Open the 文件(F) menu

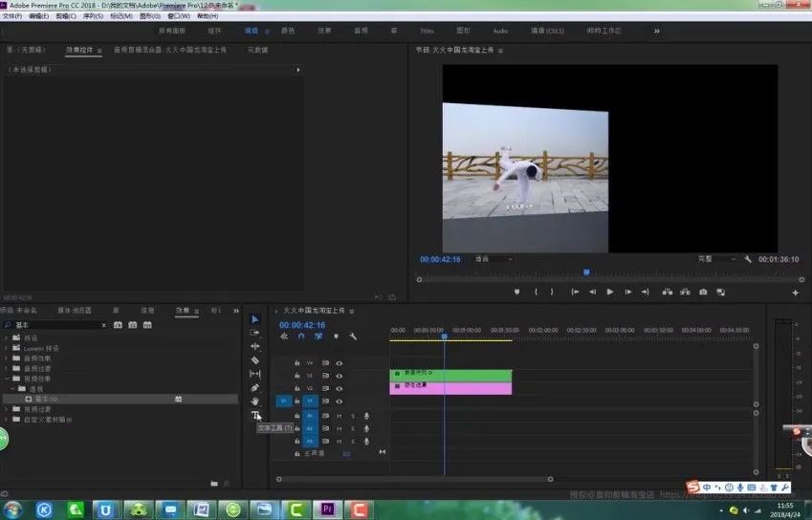[12, 16]
